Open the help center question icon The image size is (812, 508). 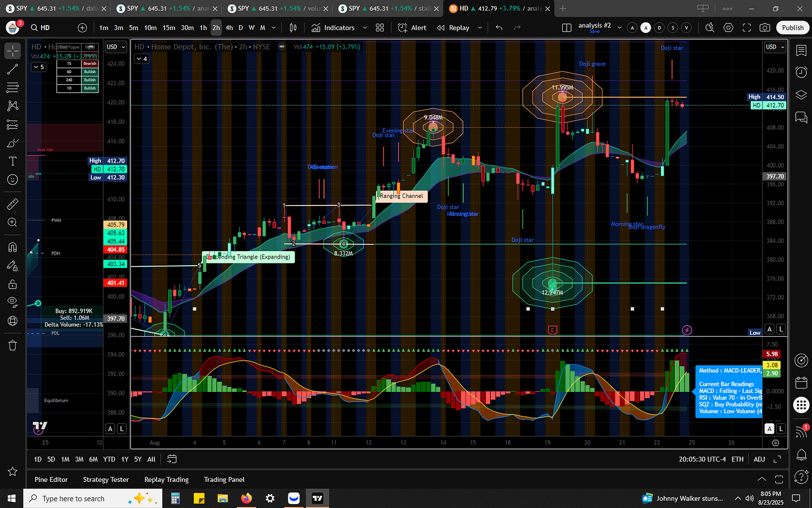coord(801,477)
